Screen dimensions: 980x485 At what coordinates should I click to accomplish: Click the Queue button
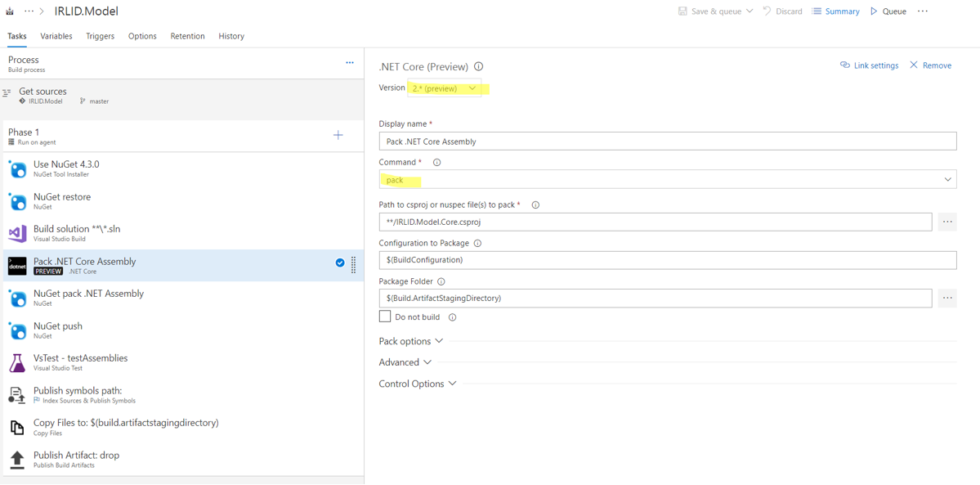(x=888, y=11)
